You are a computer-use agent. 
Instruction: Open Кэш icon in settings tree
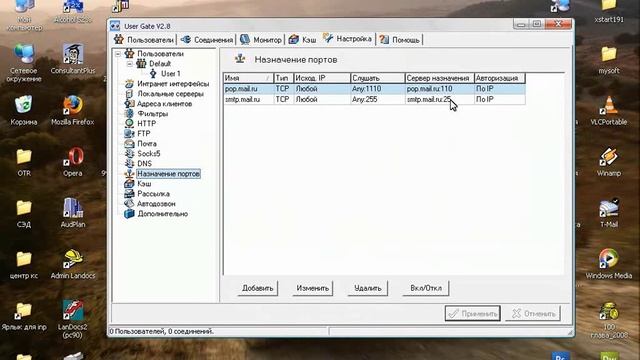[x=129, y=184]
